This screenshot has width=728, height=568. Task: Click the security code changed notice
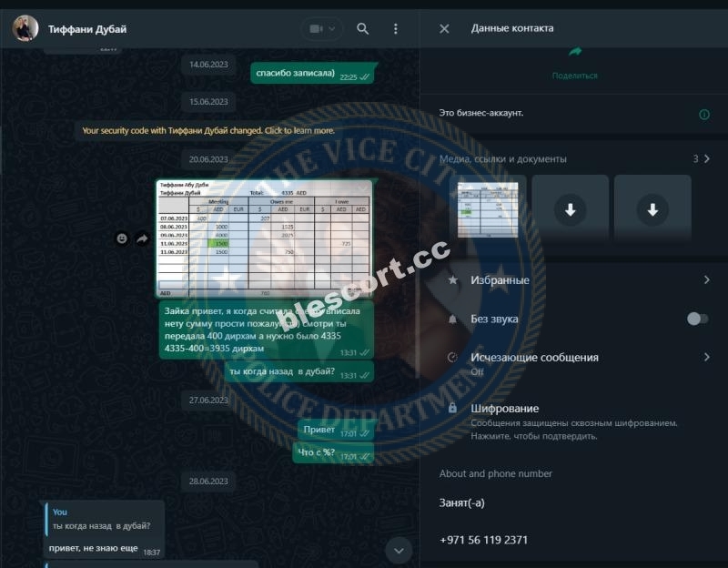click(x=208, y=130)
